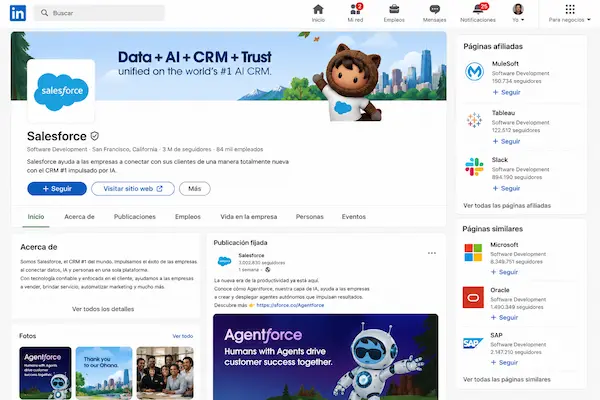The height and width of the screenshot is (400, 600).
Task: Click Ver todas las páginas similares
Action: (507, 379)
